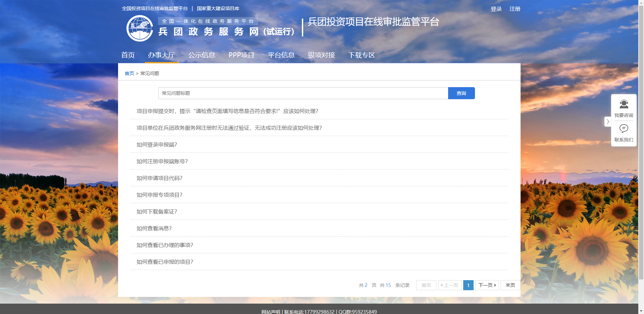Collapse the right floating sidebar arrow
This screenshot has height=314, width=644.
[608, 122]
